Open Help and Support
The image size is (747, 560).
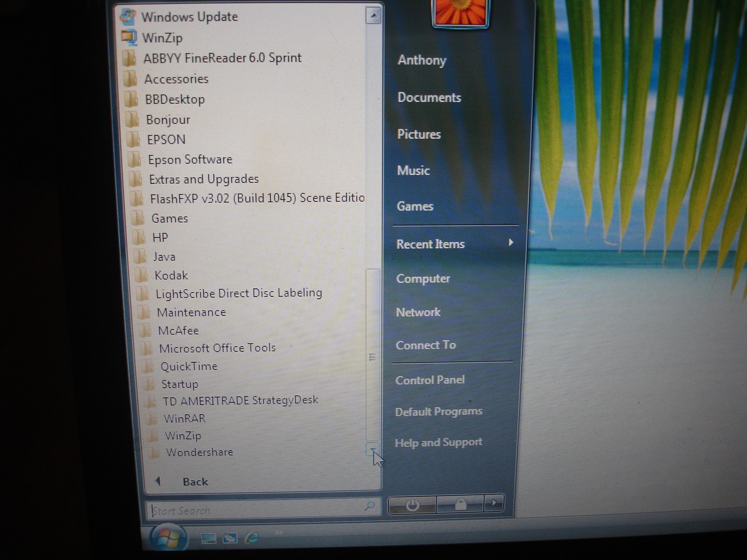pyautogui.click(x=438, y=442)
